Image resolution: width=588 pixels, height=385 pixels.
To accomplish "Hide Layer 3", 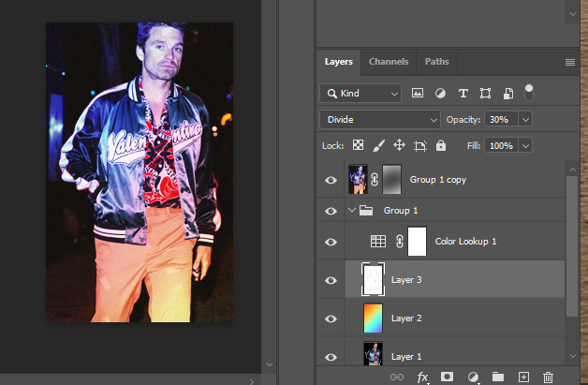I will (x=331, y=280).
